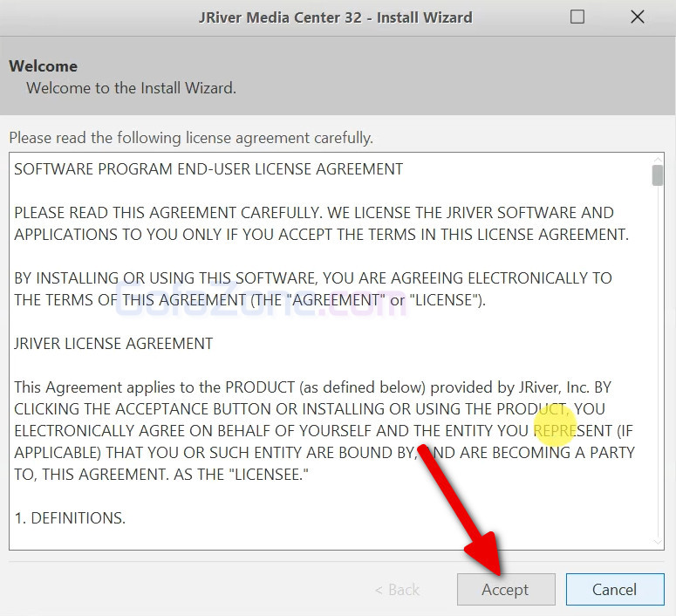Click the 'Welcome to the Install Wizard' subtitle

[131, 88]
